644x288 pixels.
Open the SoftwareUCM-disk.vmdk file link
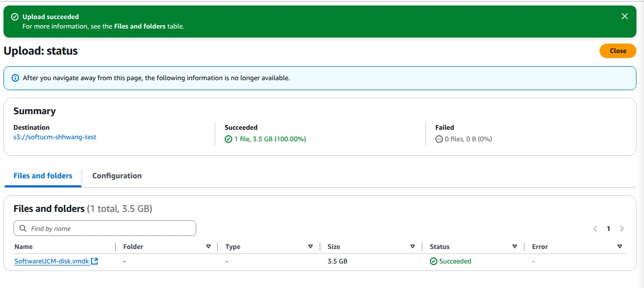[x=52, y=261]
